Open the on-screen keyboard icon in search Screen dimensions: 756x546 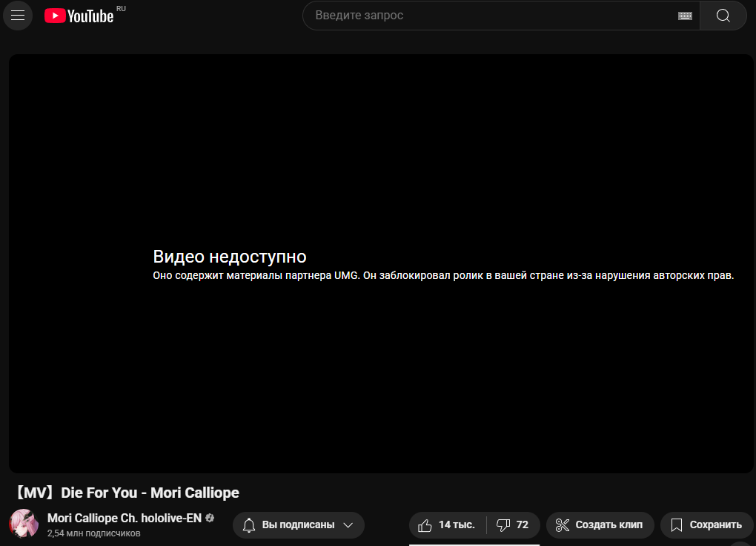[685, 16]
